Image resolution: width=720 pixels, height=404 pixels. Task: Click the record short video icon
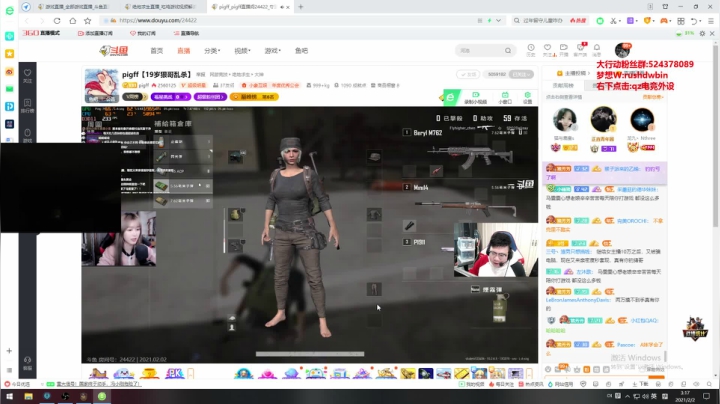point(475,97)
